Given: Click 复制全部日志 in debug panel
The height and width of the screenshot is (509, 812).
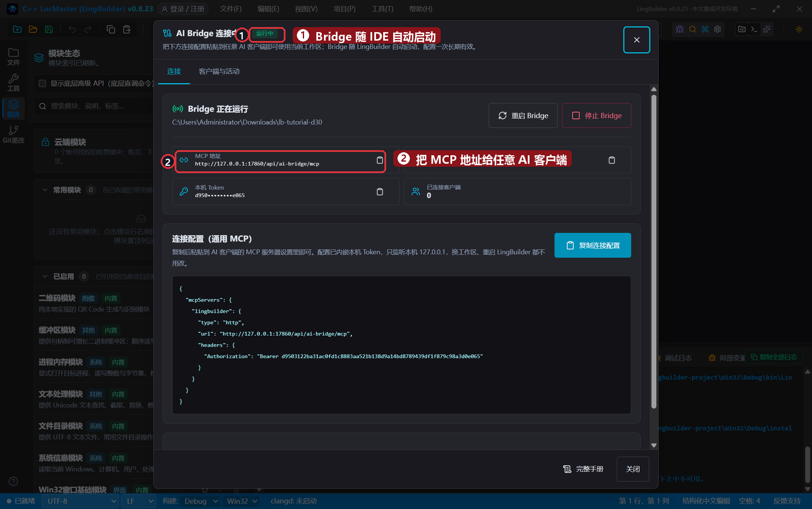Looking at the screenshot, I should coord(774,357).
